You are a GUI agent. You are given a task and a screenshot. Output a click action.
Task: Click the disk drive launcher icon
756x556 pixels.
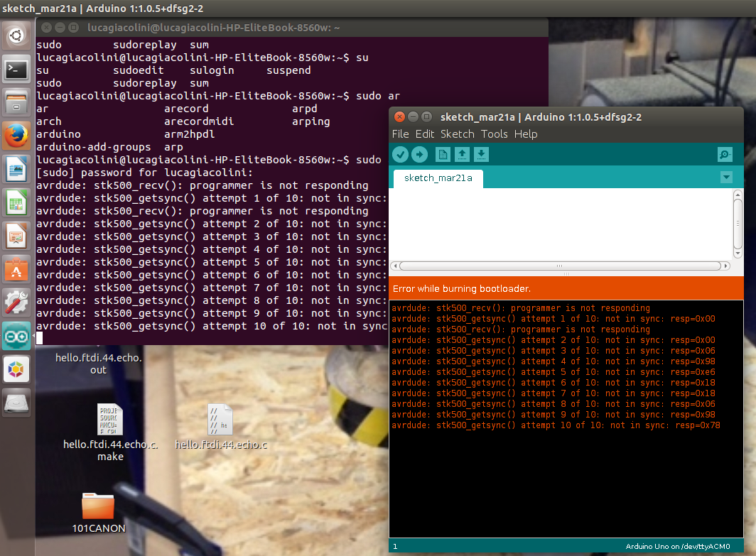click(x=16, y=403)
